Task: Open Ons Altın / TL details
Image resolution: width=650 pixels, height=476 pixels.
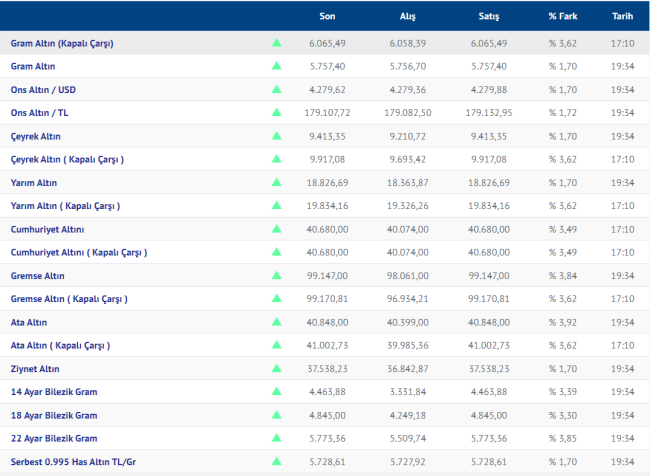Action: point(41,113)
